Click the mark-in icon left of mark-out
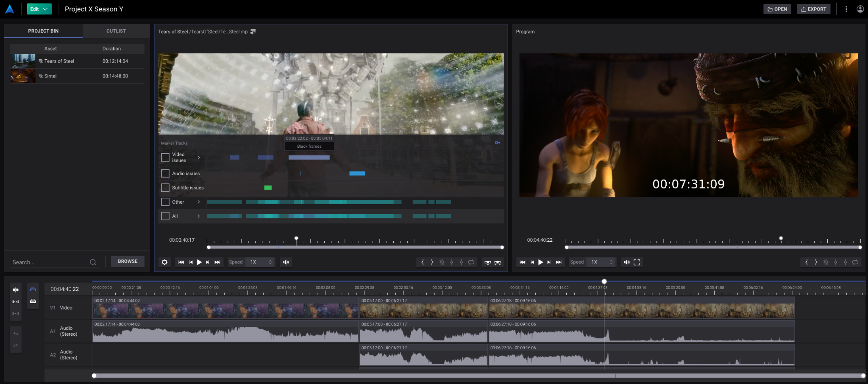Screen dimensions: 868x384 [422, 262]
